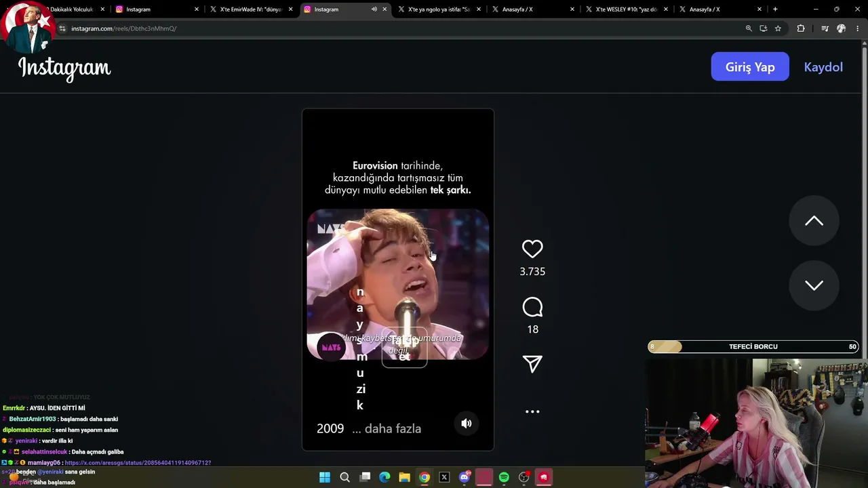Close the active Instagram tab
Screen dimensions: 868x488
[x=384, y=9]
